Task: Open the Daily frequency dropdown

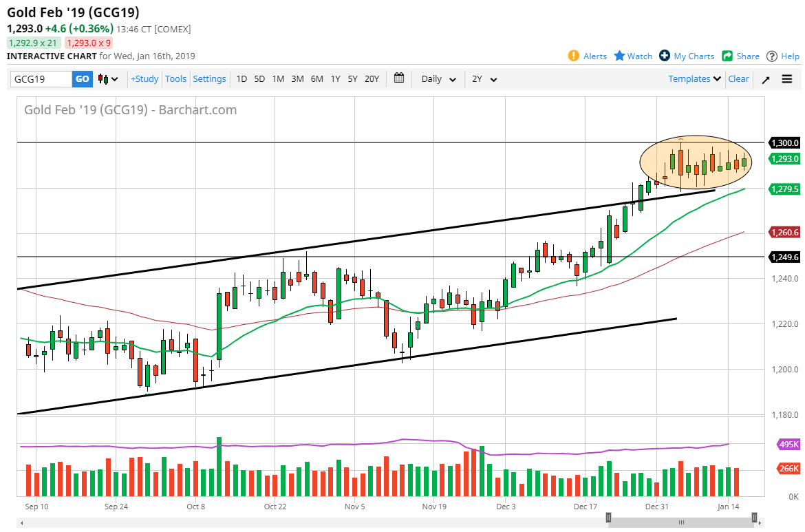Action: [x=438, y=79]
